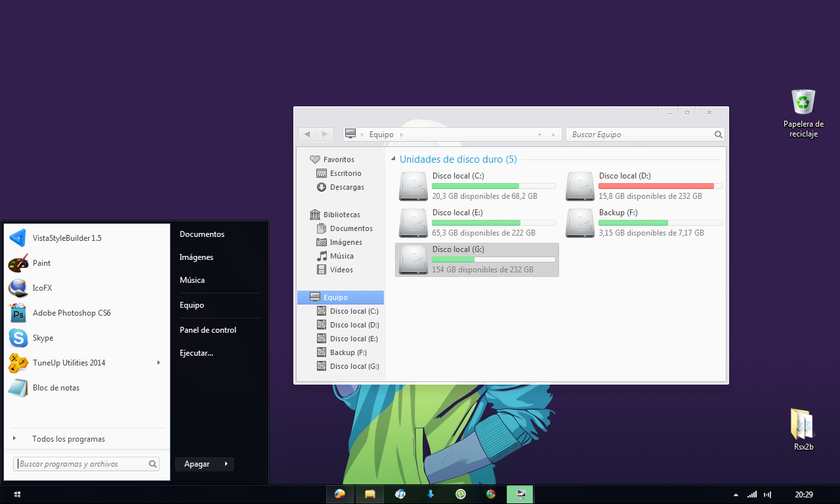Open Documentos library in sidebar

tap(351, 228)
